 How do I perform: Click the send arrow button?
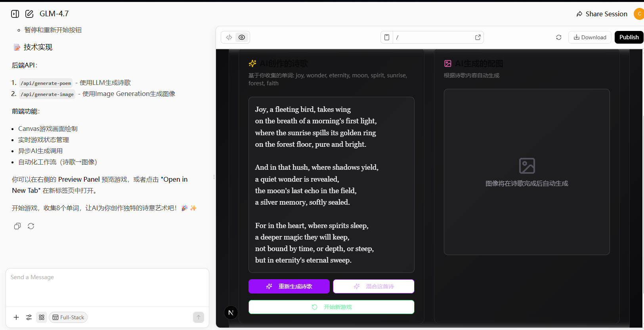click(x=199, y=317)
